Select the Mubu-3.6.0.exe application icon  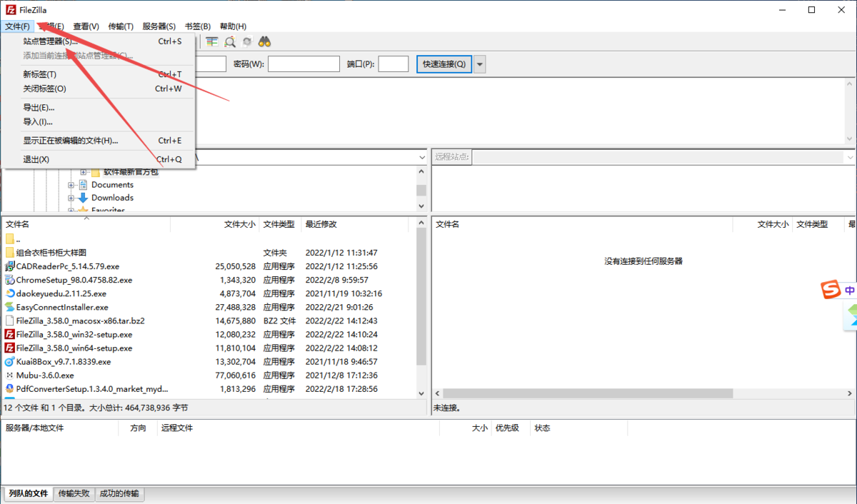[x=10, y=375]
